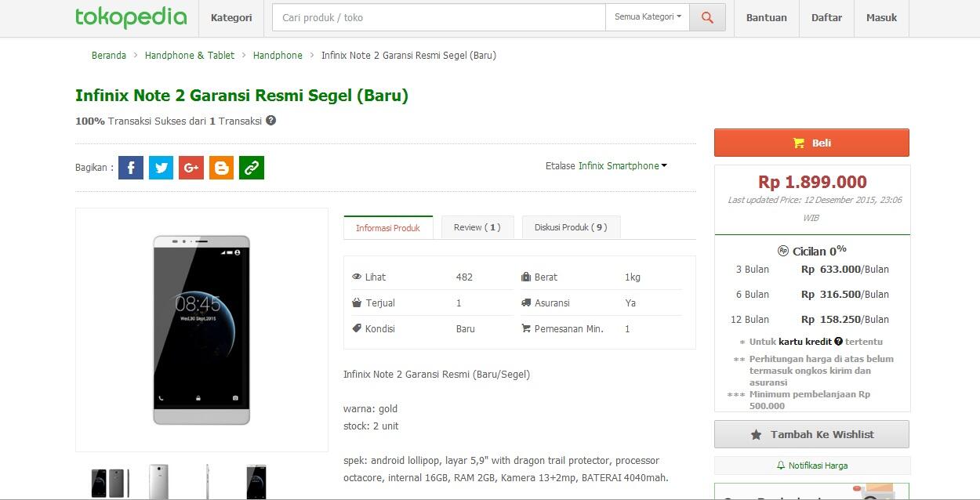Copy product link with chain icon

[x=252, y=167]
